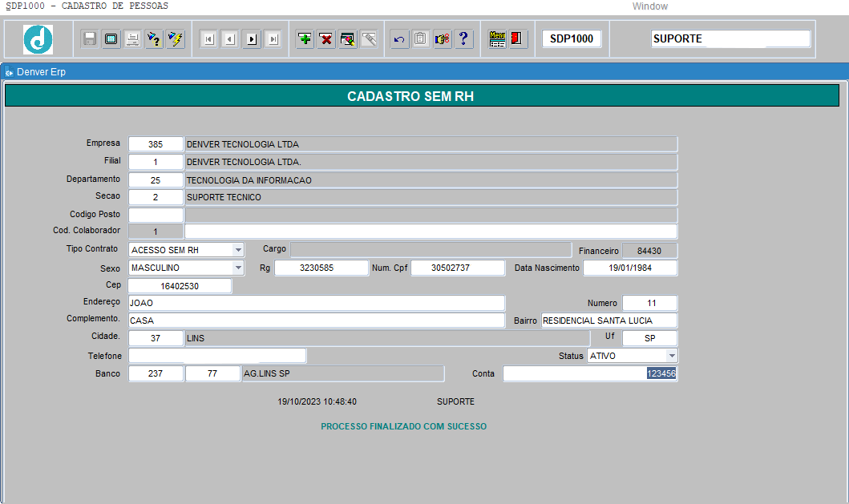The height and width of the screenshot is (504, 849).
Task: Open the Status dropdown
Action: pos(671,356)
